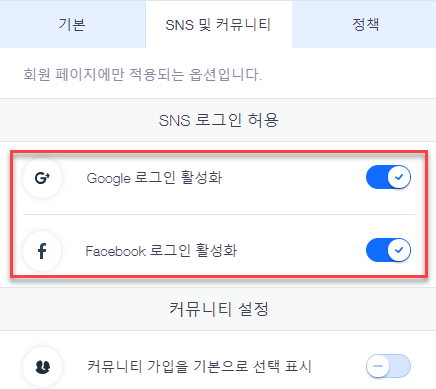Turn off the Facebook 로그인 활성화 switch
This screenshot has height=389, width=436.
388,250
